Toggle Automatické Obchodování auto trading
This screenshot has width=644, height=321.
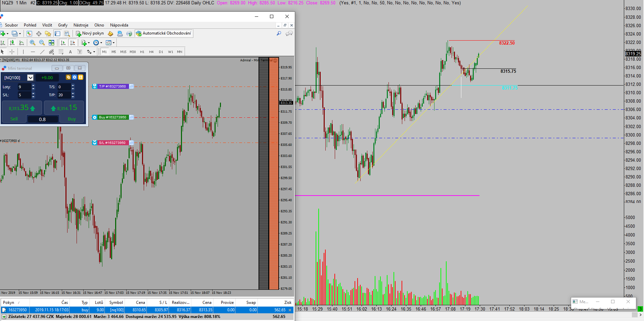tap(164, 33)
